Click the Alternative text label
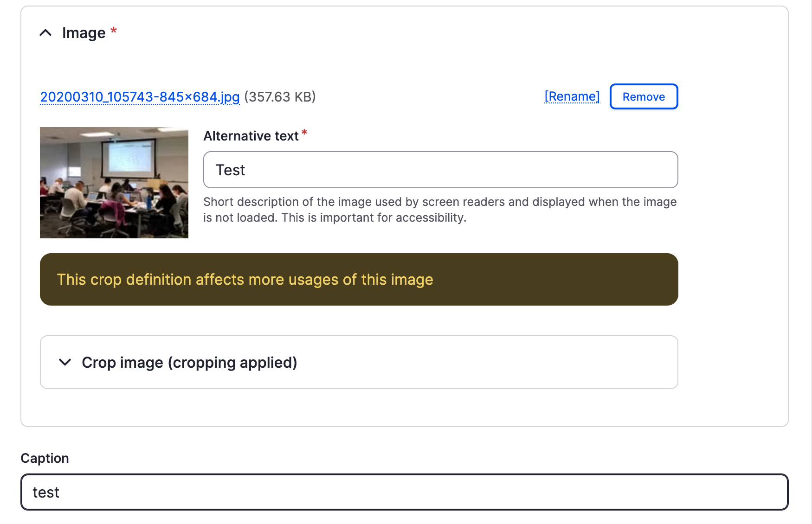Image resolution: width=812 pixels, height=524 pixels. coord(251,136)
